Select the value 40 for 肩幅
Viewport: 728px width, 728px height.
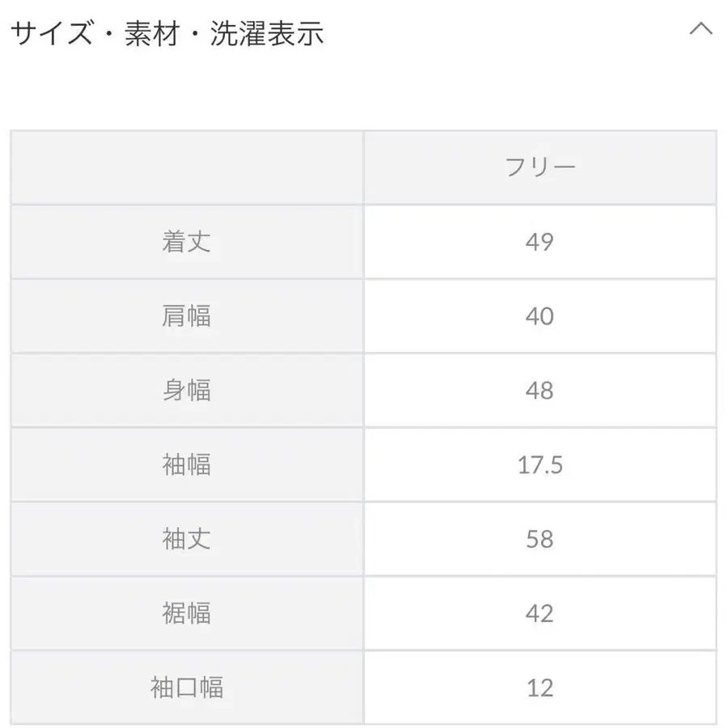click(x=540, y=316)
